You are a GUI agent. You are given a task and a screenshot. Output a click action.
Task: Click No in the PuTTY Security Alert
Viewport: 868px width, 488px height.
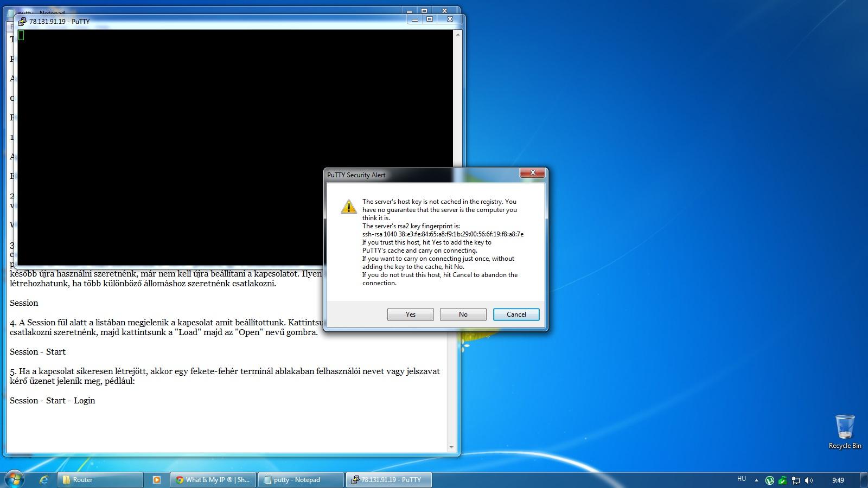[463, 314]
